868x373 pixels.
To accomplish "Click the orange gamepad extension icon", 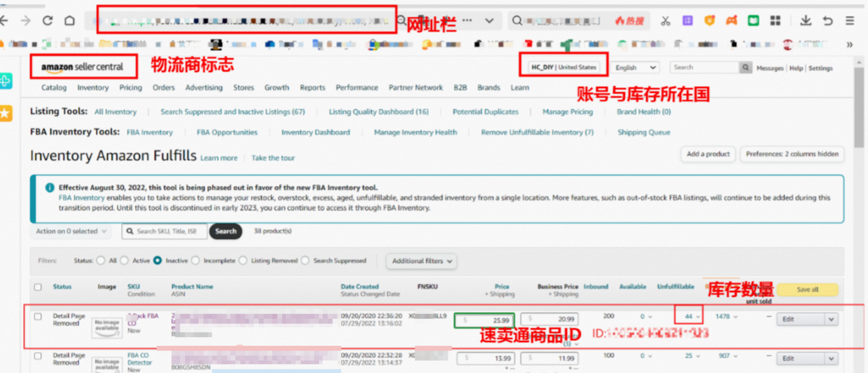I will 731,21.
